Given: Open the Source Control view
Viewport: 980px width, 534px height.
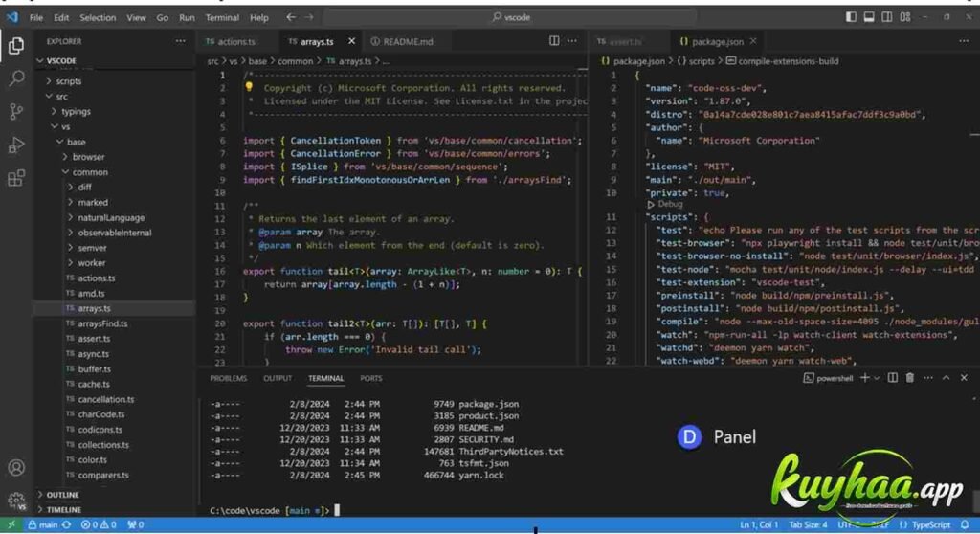Looking at the screenshot, I should click(x=16, y=111).
